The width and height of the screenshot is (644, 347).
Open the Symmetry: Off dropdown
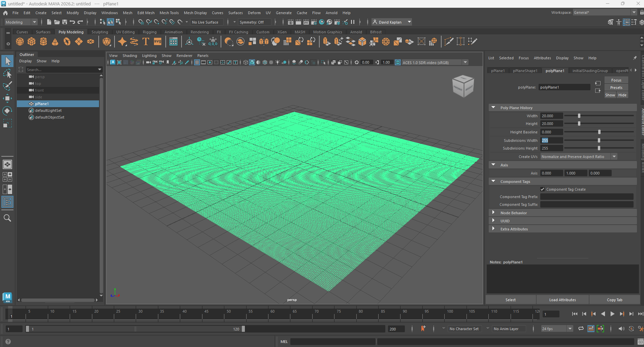pos(255,22)
